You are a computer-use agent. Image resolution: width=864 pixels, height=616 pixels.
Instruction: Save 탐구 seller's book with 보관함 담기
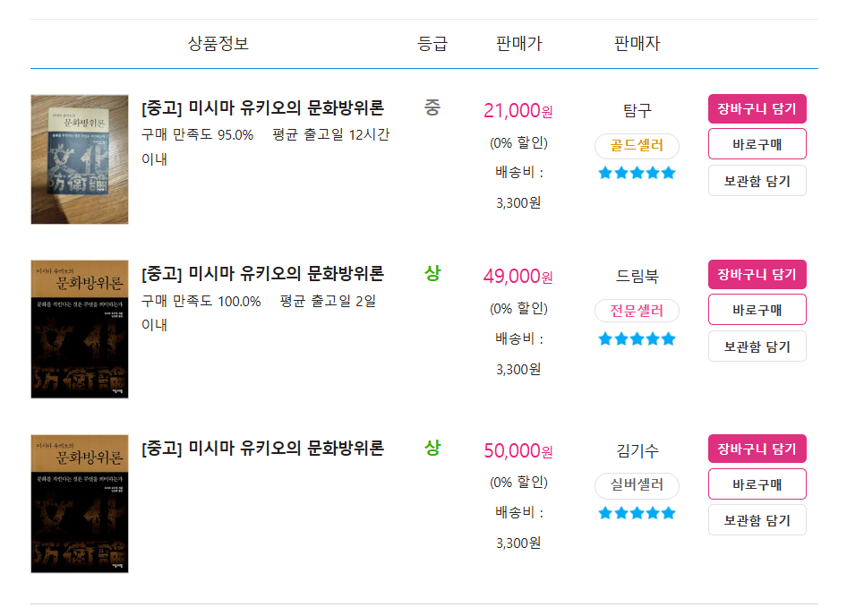[757, 181]
